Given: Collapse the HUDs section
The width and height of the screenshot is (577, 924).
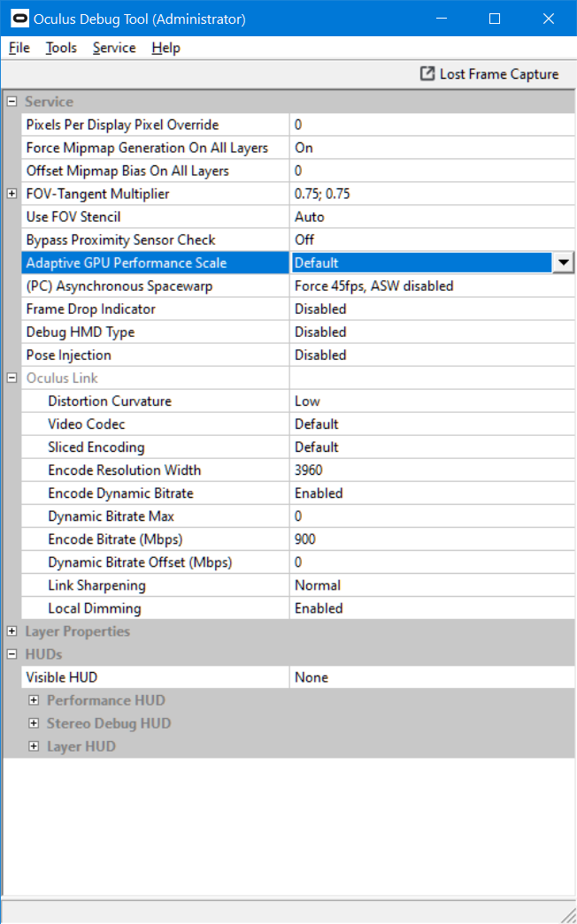Looking at the screenshot, I should (12, 654).
